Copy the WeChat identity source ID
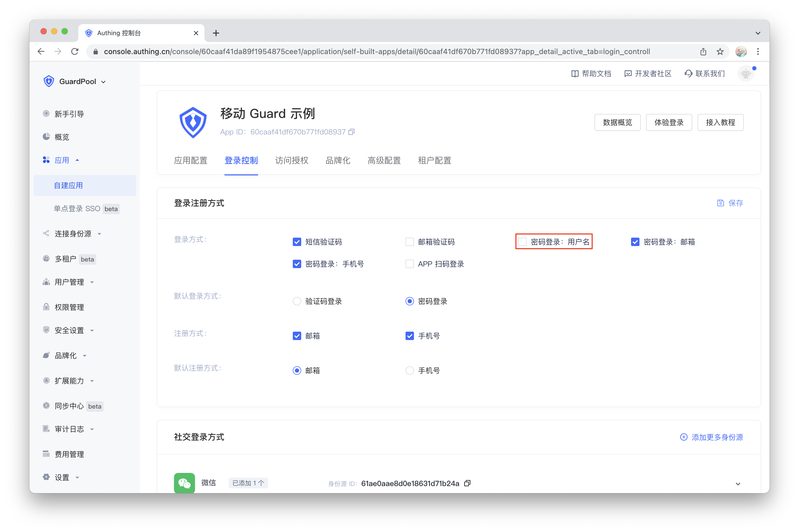 [467, 483]
